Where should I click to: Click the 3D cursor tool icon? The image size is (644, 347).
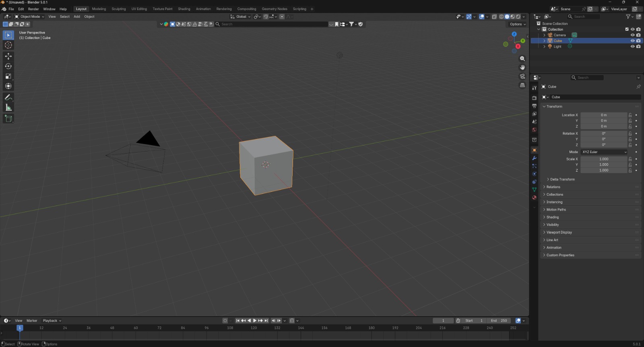click(x=8, y=45)
